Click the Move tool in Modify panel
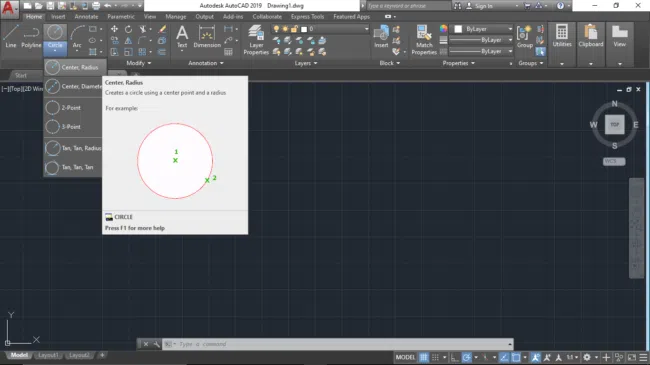Viewport: 650px width, 365px height. click(x=114, y=29)
